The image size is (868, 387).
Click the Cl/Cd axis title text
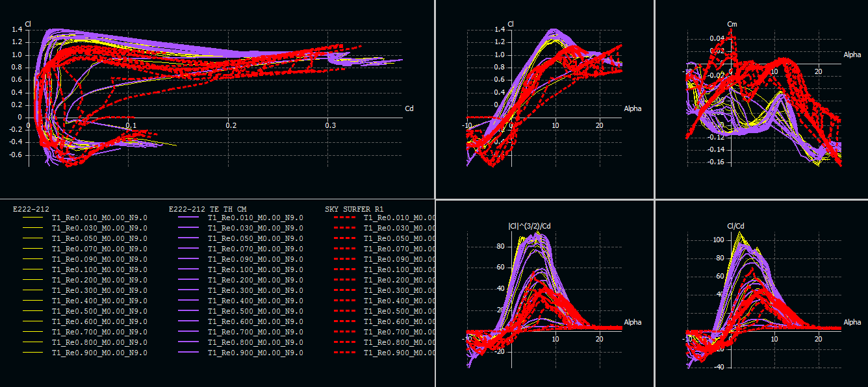[x=736, y=226]
